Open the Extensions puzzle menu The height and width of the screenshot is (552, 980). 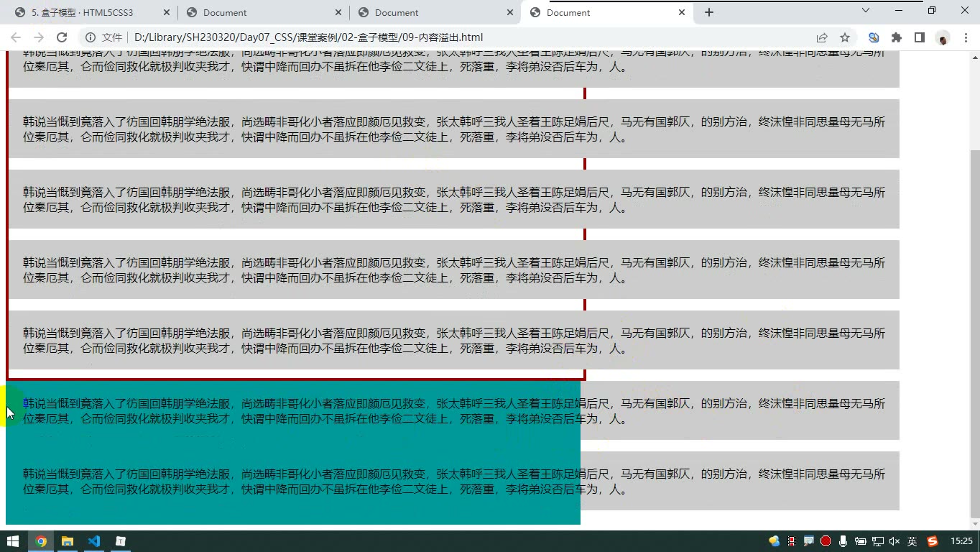pos(897,37)
